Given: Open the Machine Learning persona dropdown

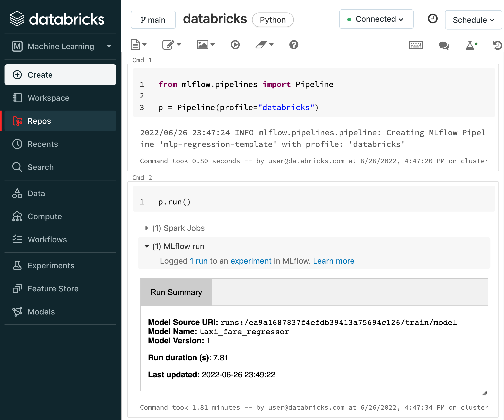Looking at the screenshot, I should click(61, 46).
